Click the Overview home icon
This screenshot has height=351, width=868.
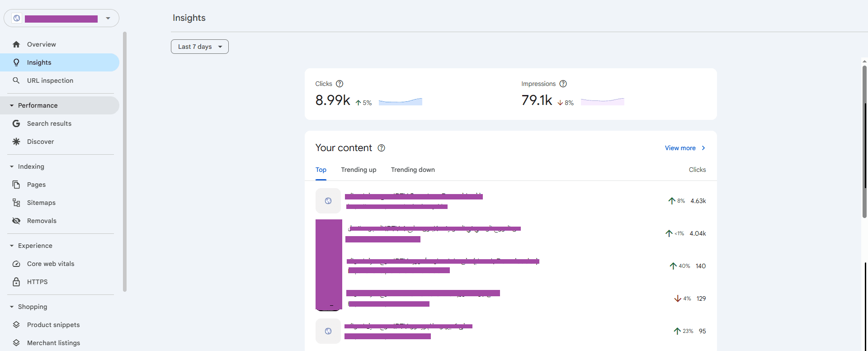coord(16,44)
